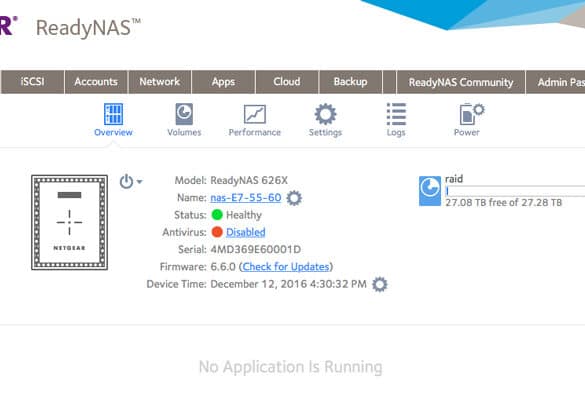
Task: Click the Check for Updates link
Action: tap(286, 267)
